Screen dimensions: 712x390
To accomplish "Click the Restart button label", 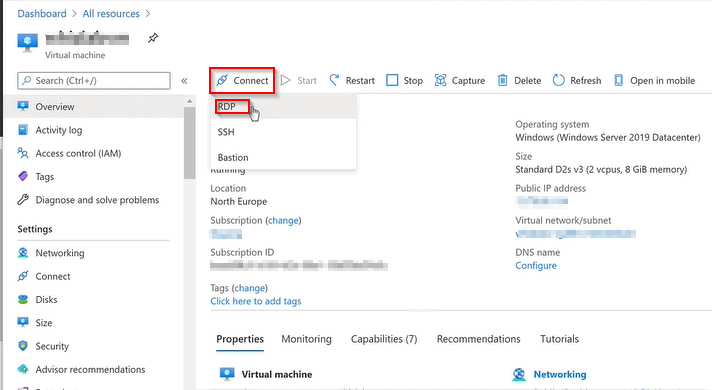I will (360, 81).
